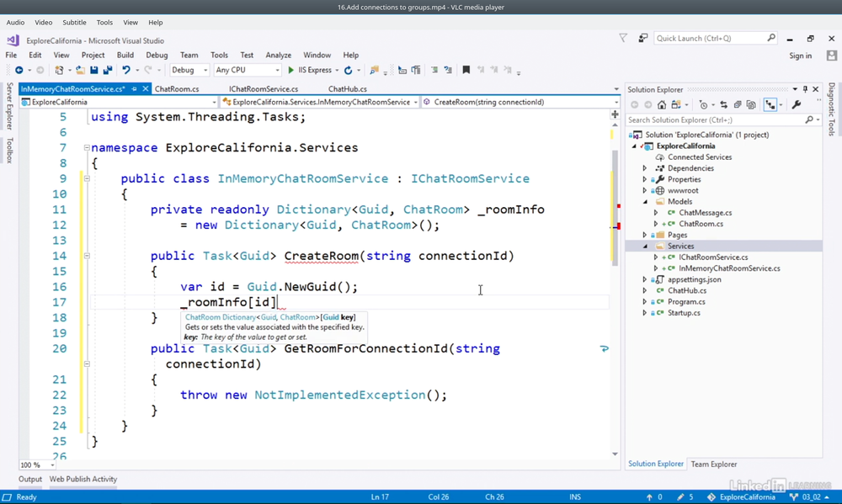Open the Build menu
This screenshot has width=842, height=504.
click(125, 55)
